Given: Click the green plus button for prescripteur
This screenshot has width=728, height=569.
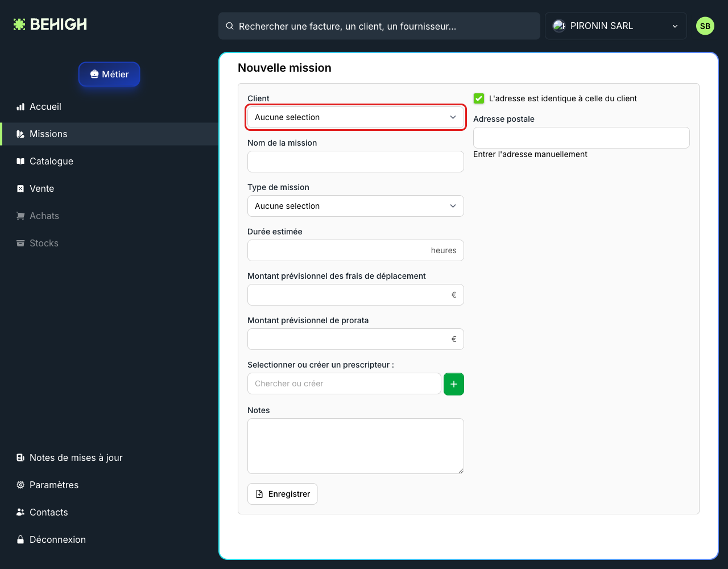Looking at the screenshot, I should 454,384.
